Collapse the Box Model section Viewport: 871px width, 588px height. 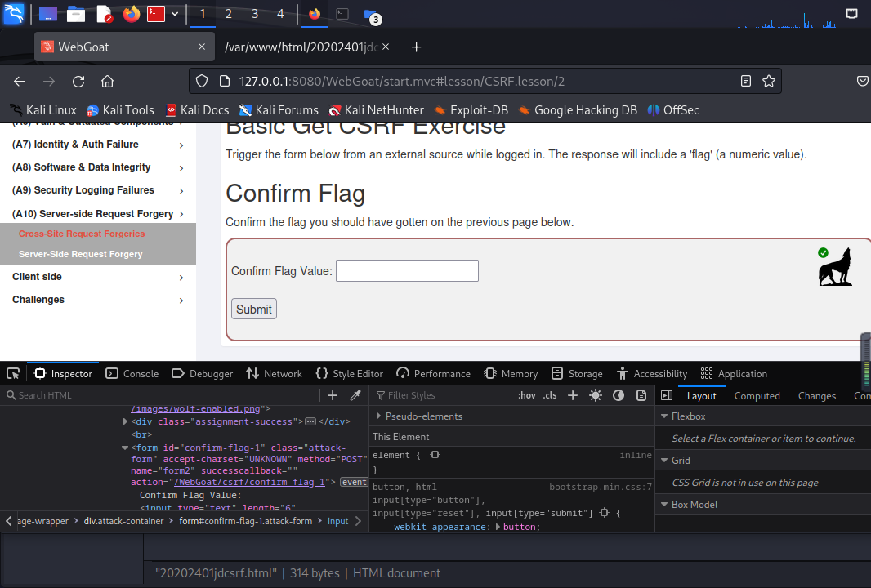point(664,504)
